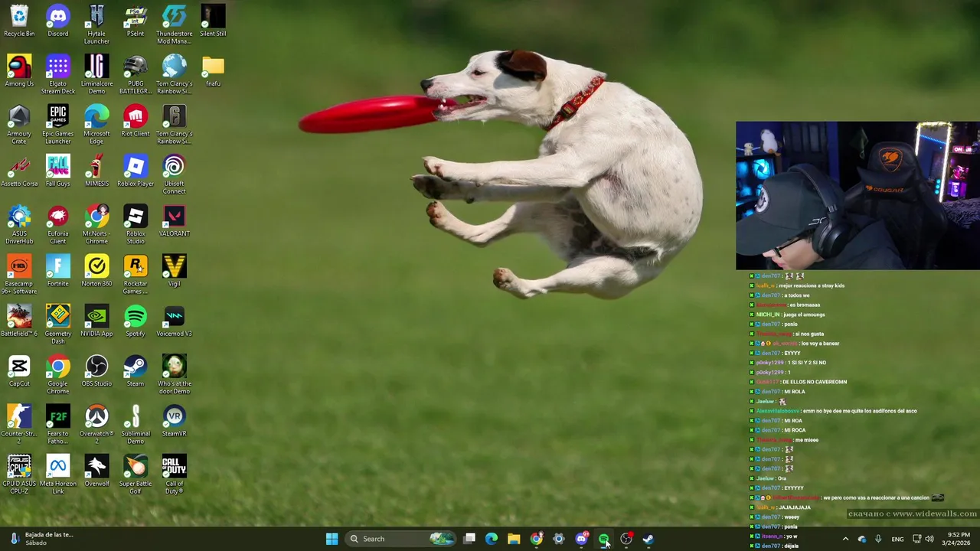Open Microsoft Edge from the taskbar

(x=492, y=539)
